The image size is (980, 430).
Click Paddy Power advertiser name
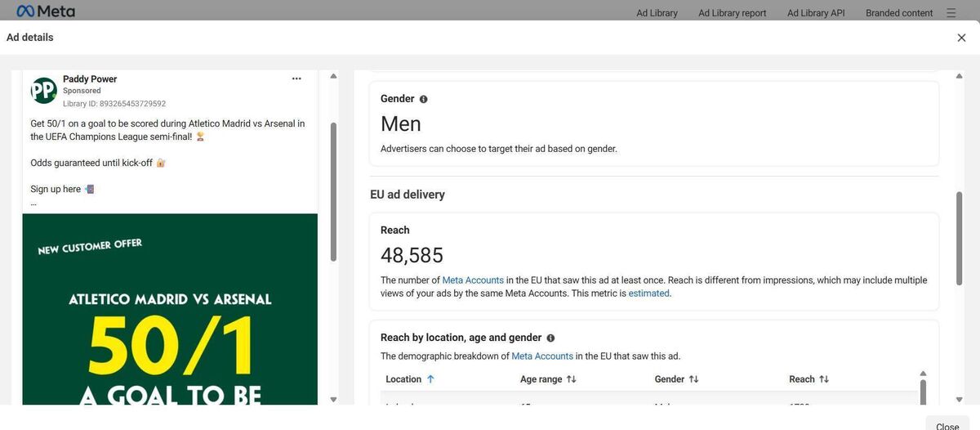click(x=90, y=79)
